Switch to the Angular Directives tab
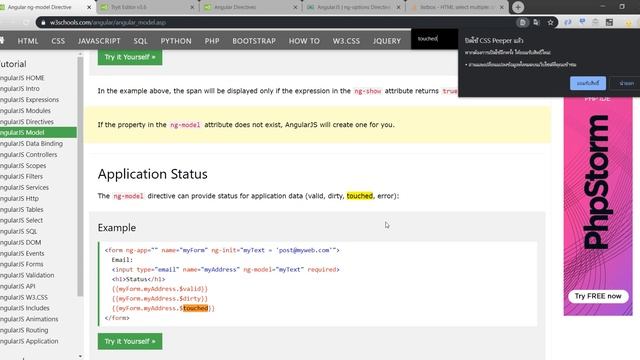This screenshot has width=640, height=360. (250, 7)
